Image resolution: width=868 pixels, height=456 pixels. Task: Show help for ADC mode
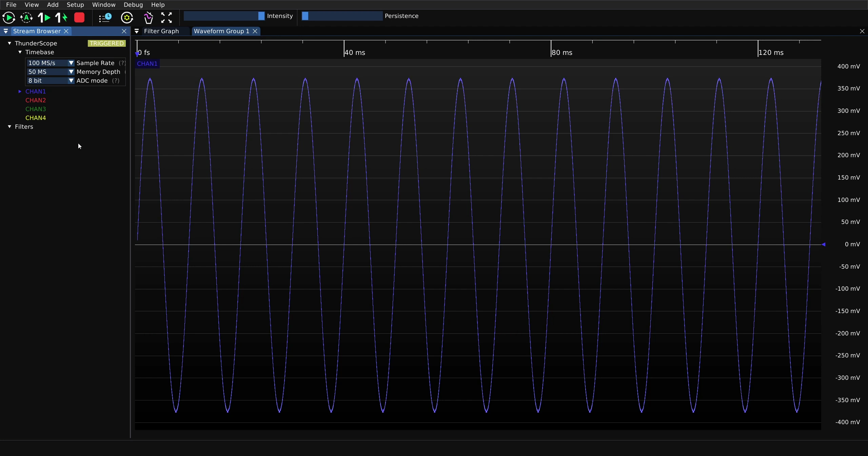116,81
